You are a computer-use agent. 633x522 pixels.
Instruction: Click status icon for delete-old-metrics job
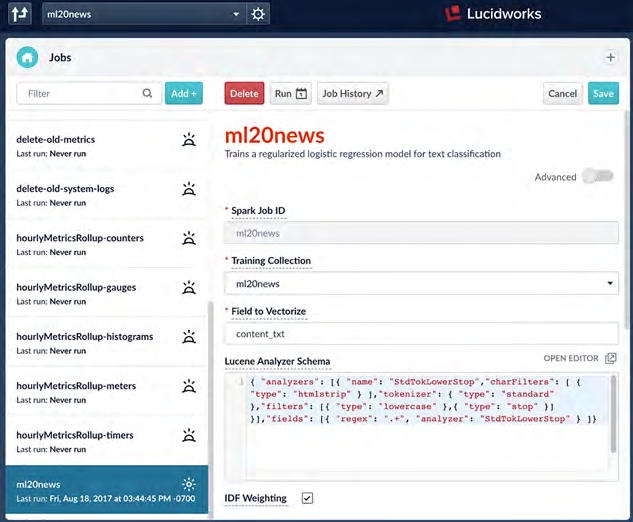tap(188, 140)
